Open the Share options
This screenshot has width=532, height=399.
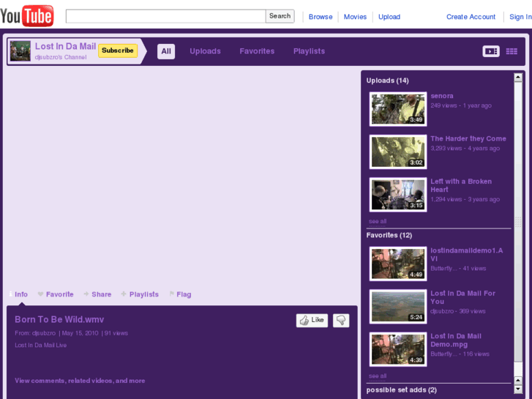(98, 294)
